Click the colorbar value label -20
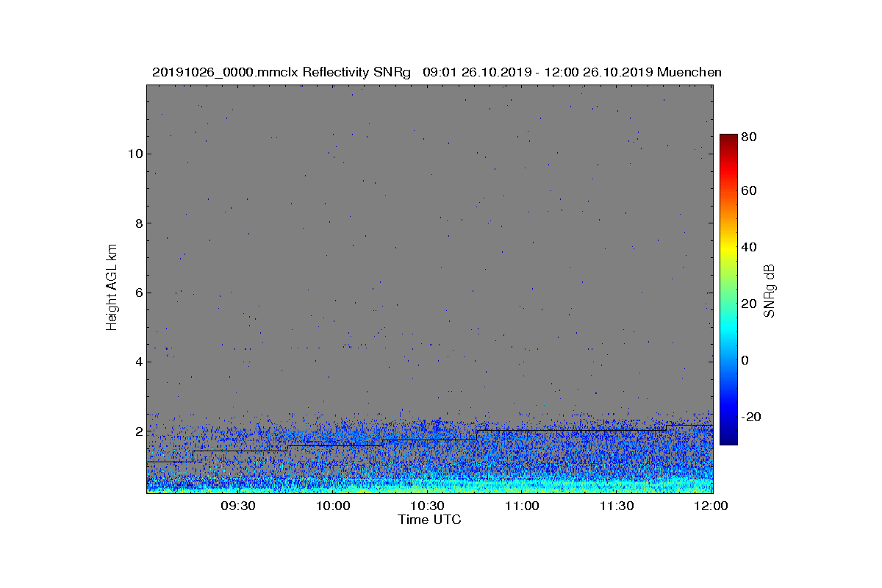Image resolution: width=882 pixels, height=588 pixels. click(753, 417)
